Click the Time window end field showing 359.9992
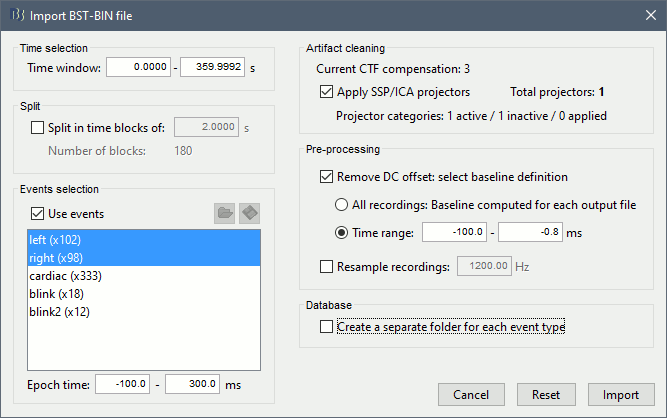 point(213,67)
